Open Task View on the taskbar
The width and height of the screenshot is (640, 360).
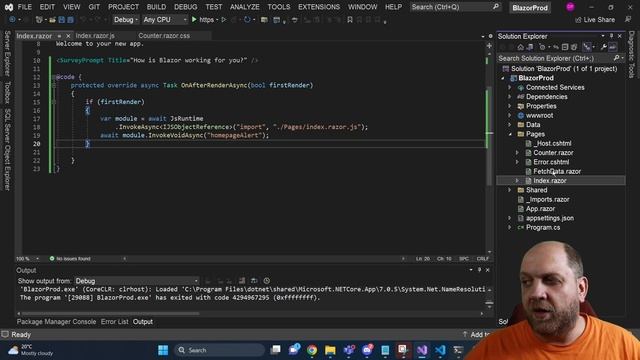276,350
